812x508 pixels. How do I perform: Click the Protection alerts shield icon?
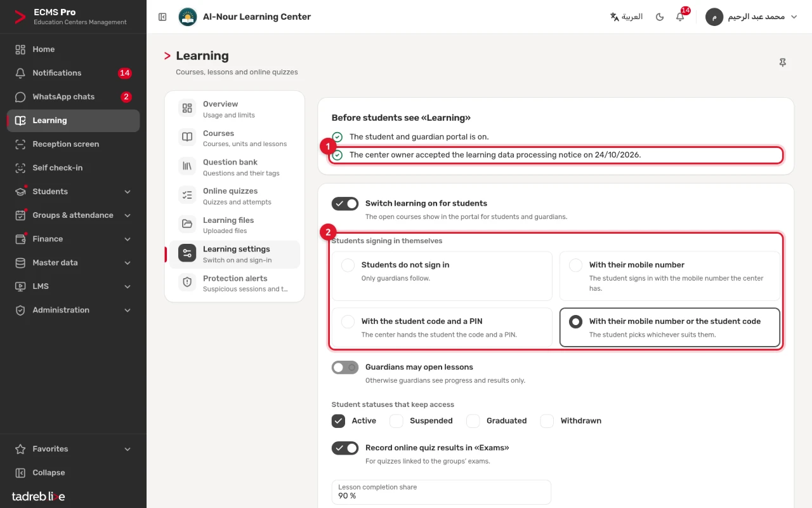coord(187,283)
